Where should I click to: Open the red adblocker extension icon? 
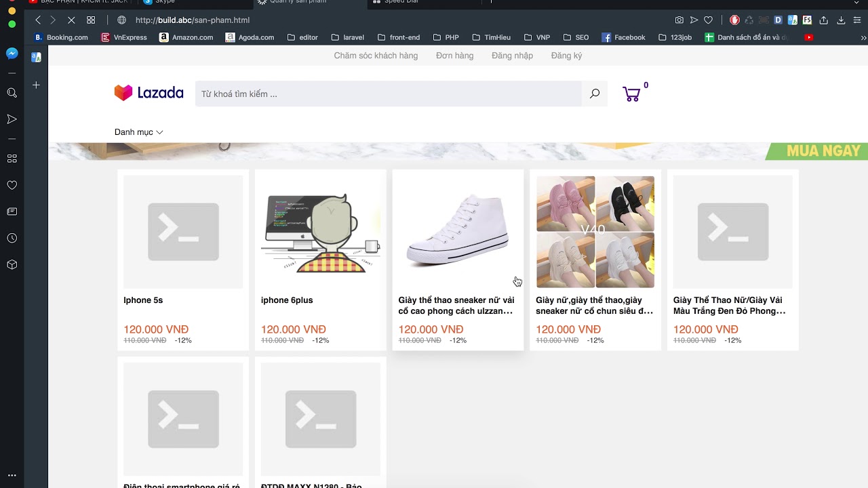[734, 20]
